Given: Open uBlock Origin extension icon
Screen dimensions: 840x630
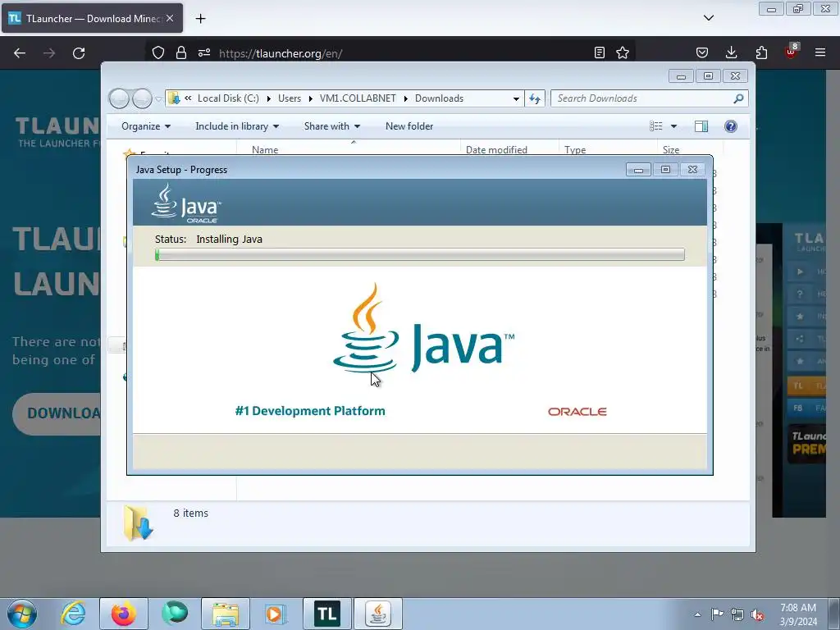Looking at the screenshot, I should pos(792,51).
